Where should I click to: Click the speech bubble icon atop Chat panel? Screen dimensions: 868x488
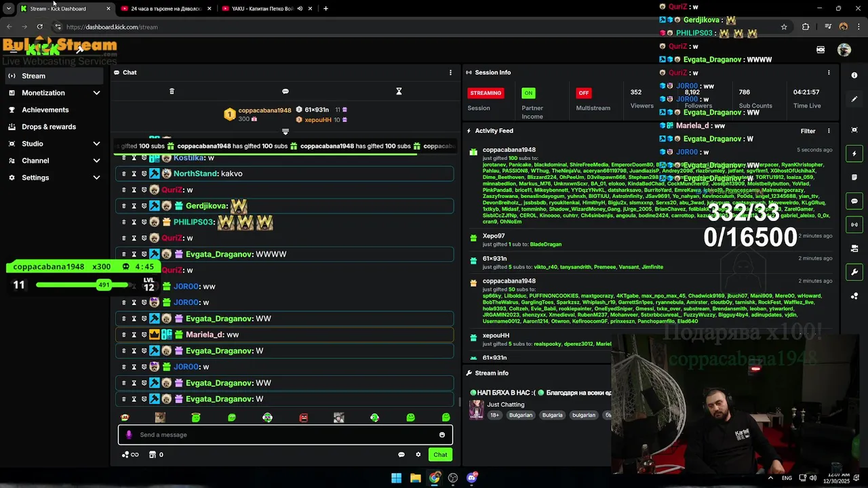click(x=285, y=91)
